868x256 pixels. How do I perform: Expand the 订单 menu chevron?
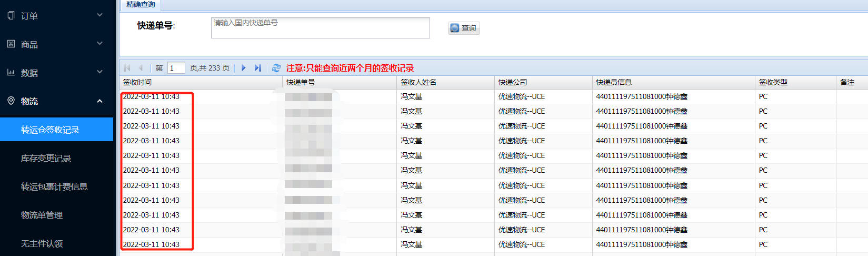100,15
